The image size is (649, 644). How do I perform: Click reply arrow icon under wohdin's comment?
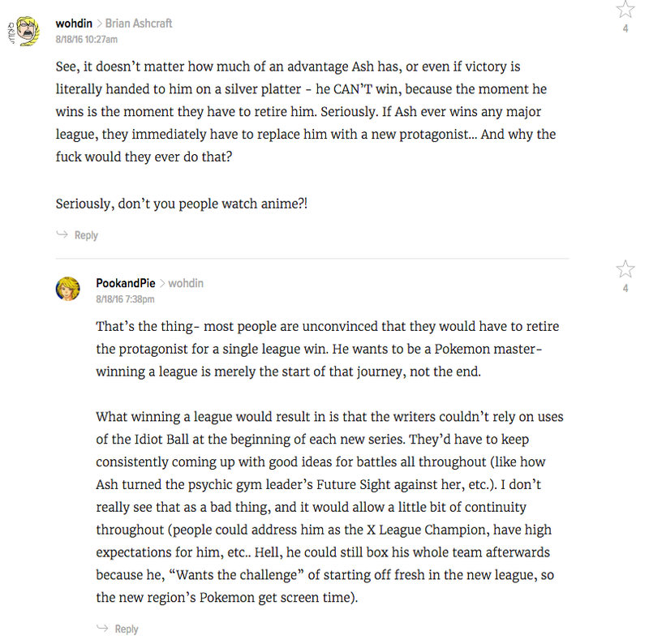click(x=62, y=234)
